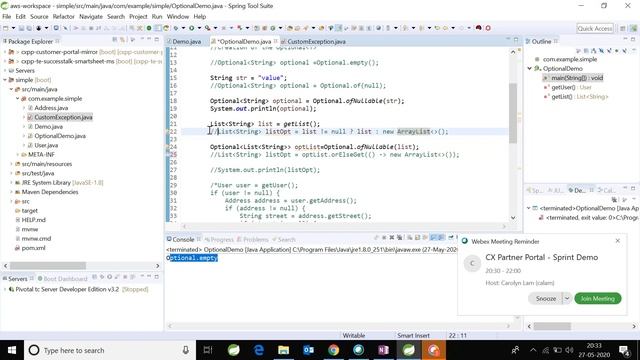Select pom.xml in Package Explorer

[x=33, y=248]
